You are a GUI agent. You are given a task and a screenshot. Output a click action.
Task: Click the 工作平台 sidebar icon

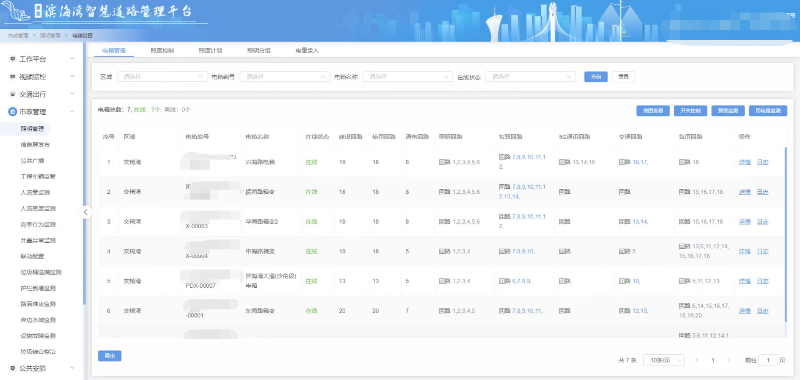coord(13,59)
